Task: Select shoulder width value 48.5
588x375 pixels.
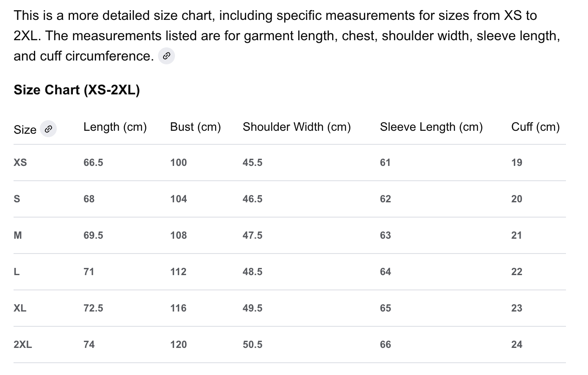Action: (252, 272)
